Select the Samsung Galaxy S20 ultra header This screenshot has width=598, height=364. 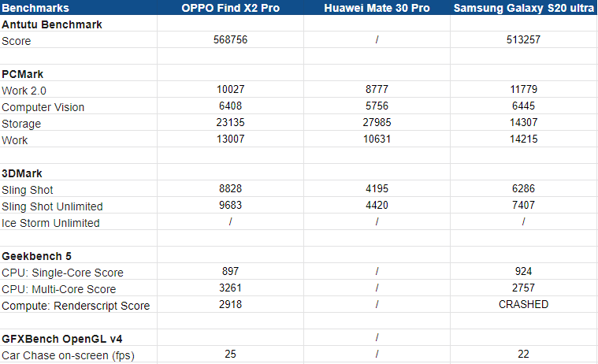pyautogui.click(x=523, y=8)
